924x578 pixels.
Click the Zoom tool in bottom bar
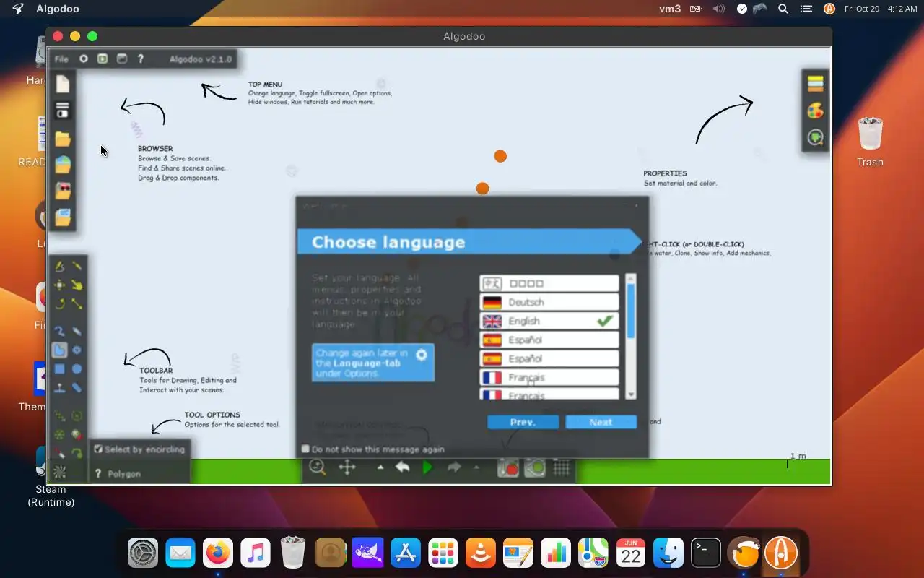(x=318, y=467)
